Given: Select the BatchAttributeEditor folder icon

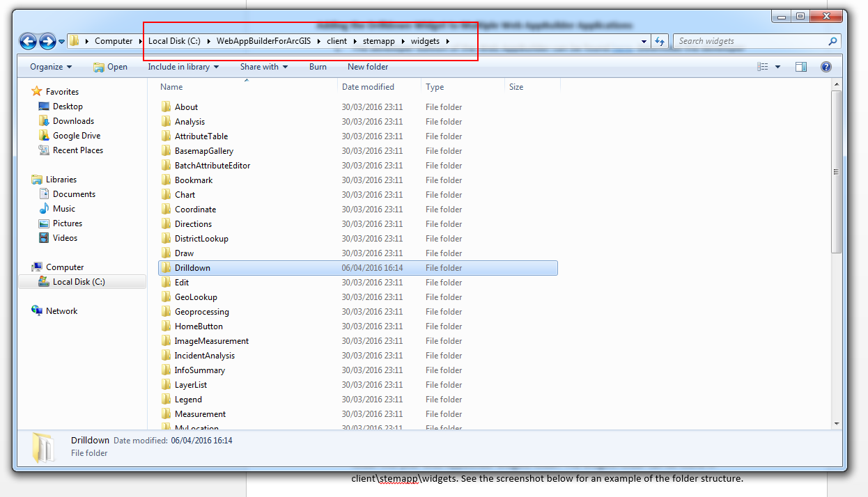Looking at the screenshot, I should click(166, 166).
